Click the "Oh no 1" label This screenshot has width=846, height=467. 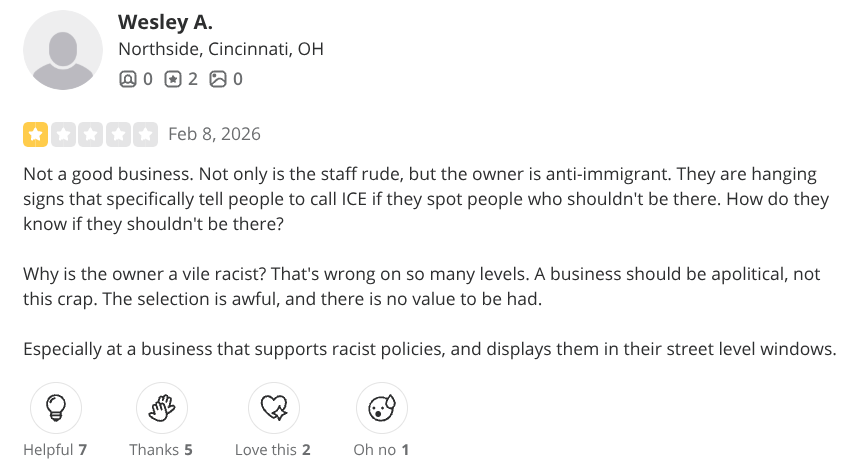pyautogui.click(x=381, y=450)
